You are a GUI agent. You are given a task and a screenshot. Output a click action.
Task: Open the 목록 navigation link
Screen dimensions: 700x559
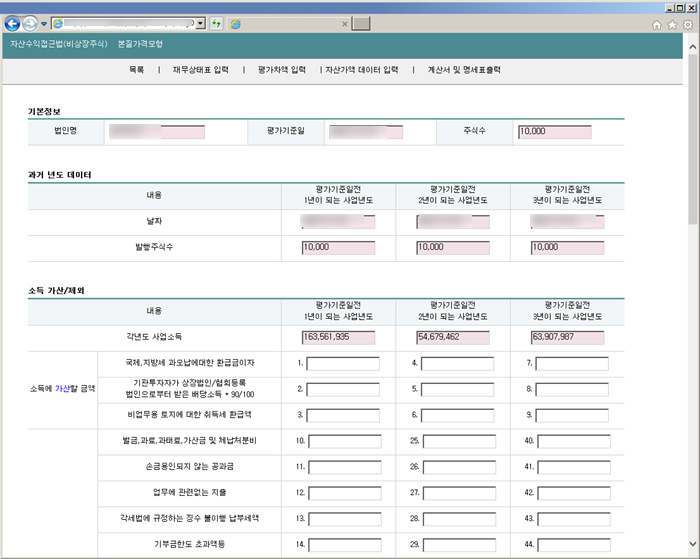[x=137, y=70]
